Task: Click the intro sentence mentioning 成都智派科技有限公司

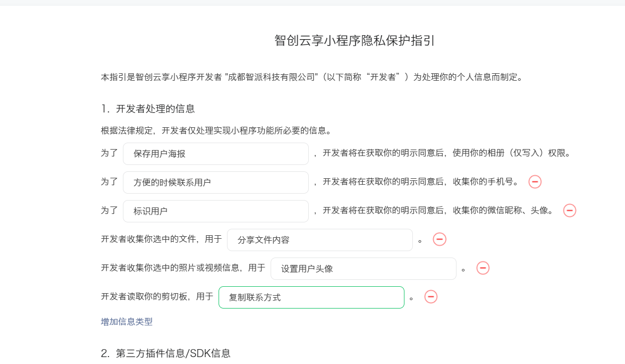Action: (x=312, y=77)
